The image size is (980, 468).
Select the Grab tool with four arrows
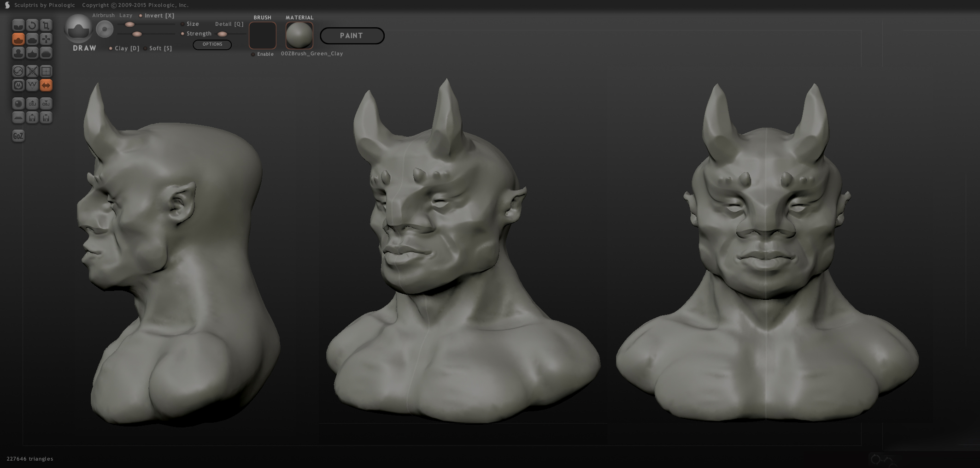tap(46, 39)
